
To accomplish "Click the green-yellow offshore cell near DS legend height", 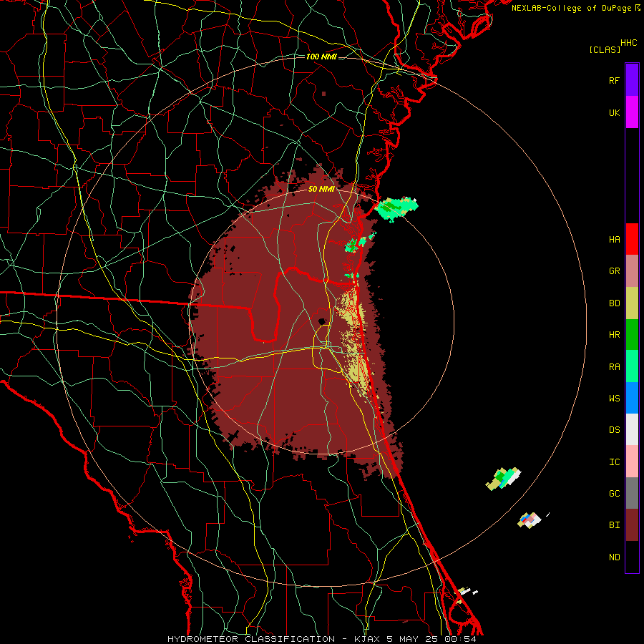I will (504, 479).
